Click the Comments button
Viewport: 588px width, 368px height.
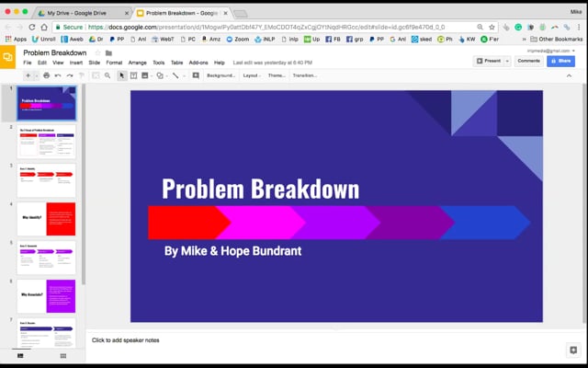click(x=528, y=61)
